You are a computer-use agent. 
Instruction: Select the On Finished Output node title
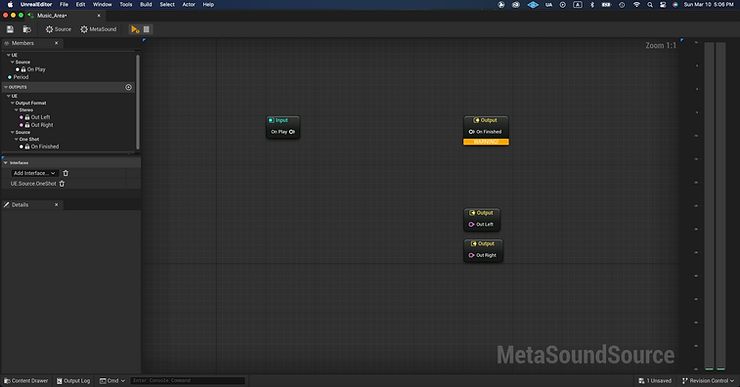(486, 120)
